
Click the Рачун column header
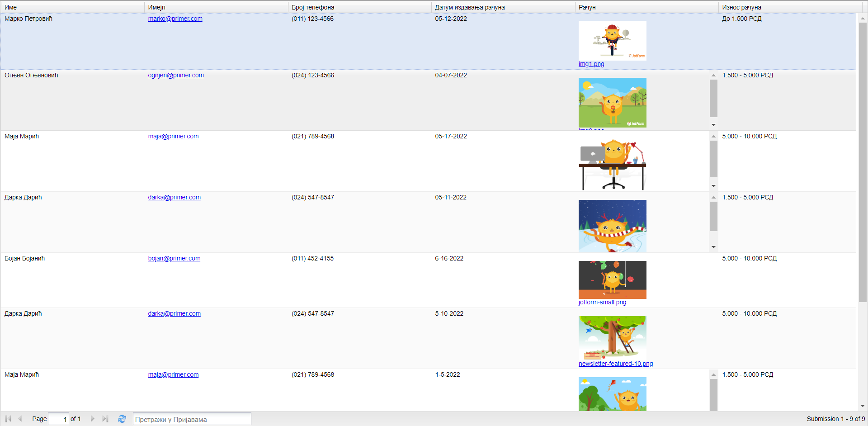click(647, 7)
